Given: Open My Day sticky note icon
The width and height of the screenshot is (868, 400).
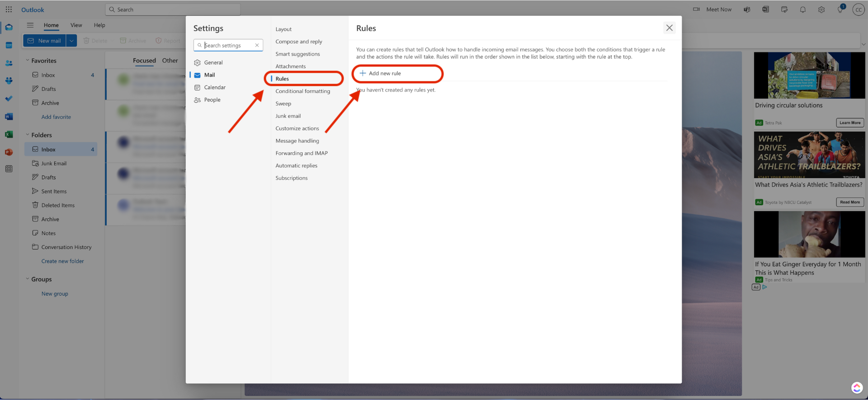Looking at the screenshot, I should [784, 9].
